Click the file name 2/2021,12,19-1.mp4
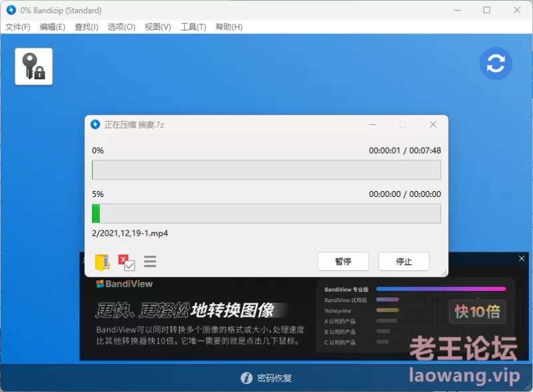This screenshot has width=533, height=392. (x=130, y=234)
